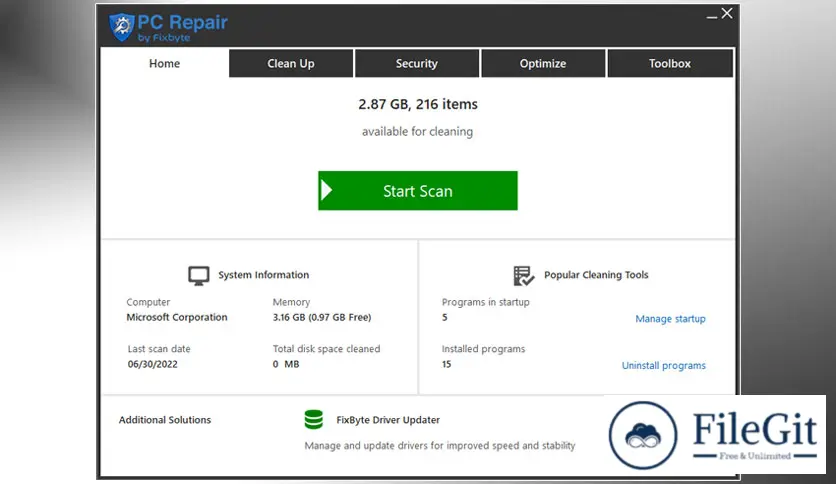This screenshot has width=836, height=484.
Task: Click the 'System Information' heading
Action: coord(263,275)
